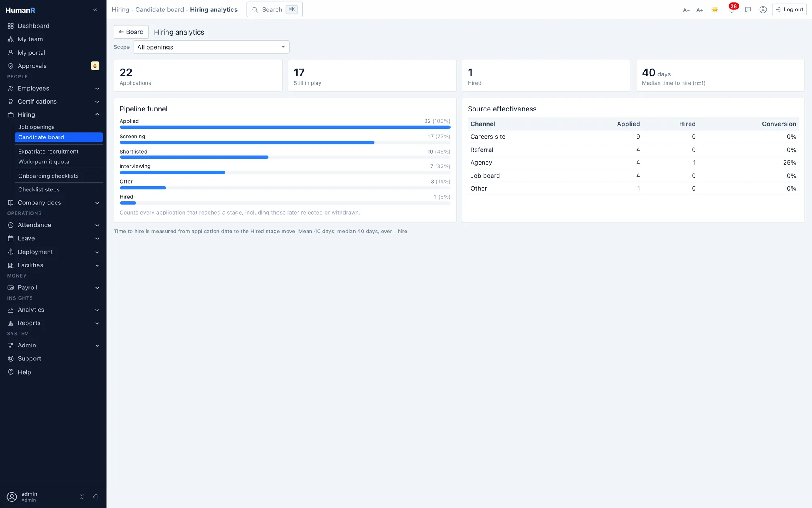Click the HumanR logo

[20, 10]
